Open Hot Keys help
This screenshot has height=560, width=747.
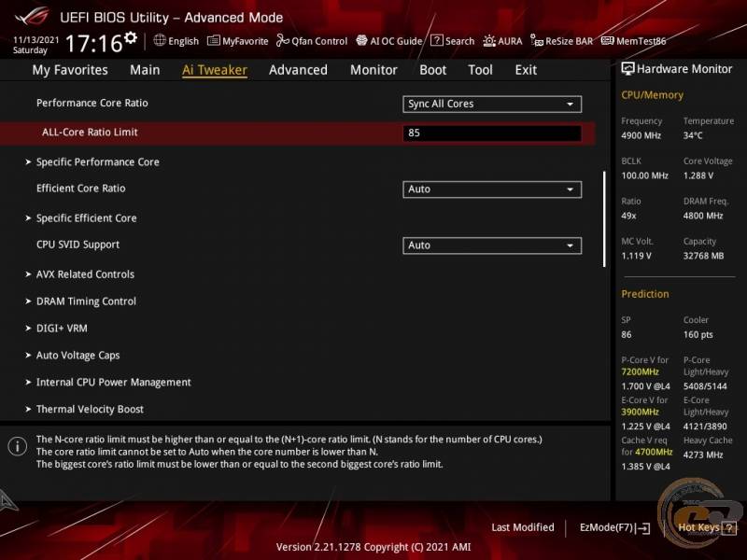[x=707, y=527]
